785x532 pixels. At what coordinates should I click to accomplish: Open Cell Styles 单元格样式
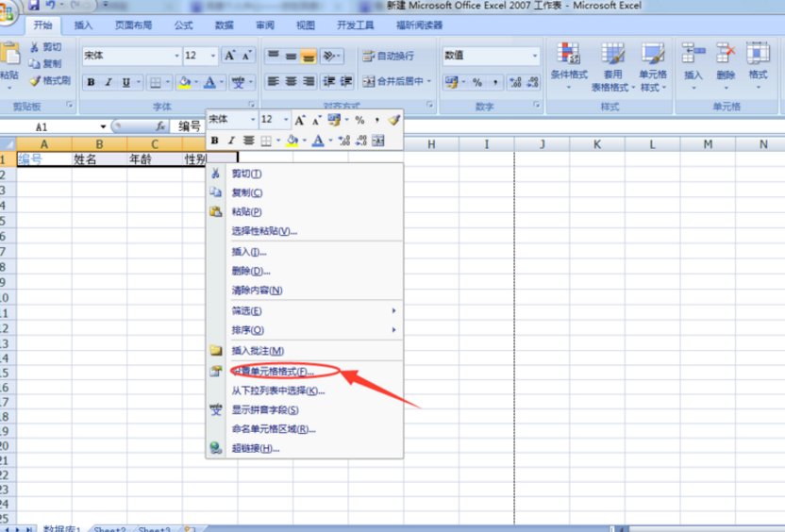click(x=653, y=67)
